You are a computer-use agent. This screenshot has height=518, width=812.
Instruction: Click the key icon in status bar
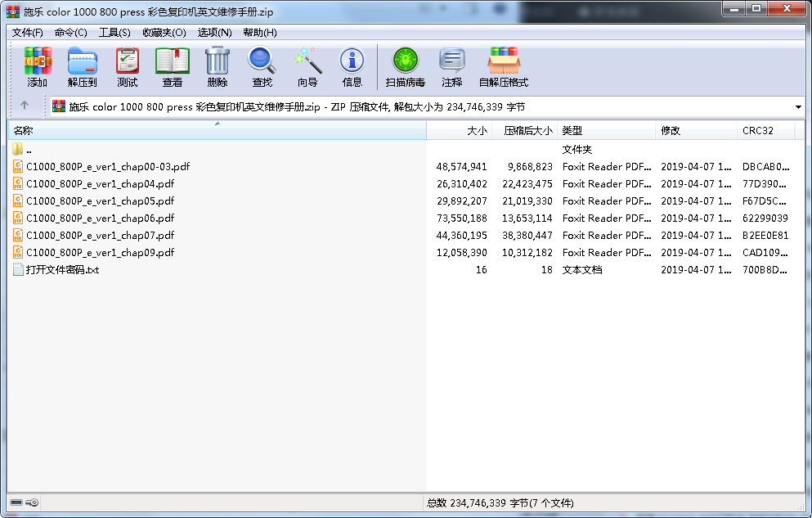[x=32, y=502]
